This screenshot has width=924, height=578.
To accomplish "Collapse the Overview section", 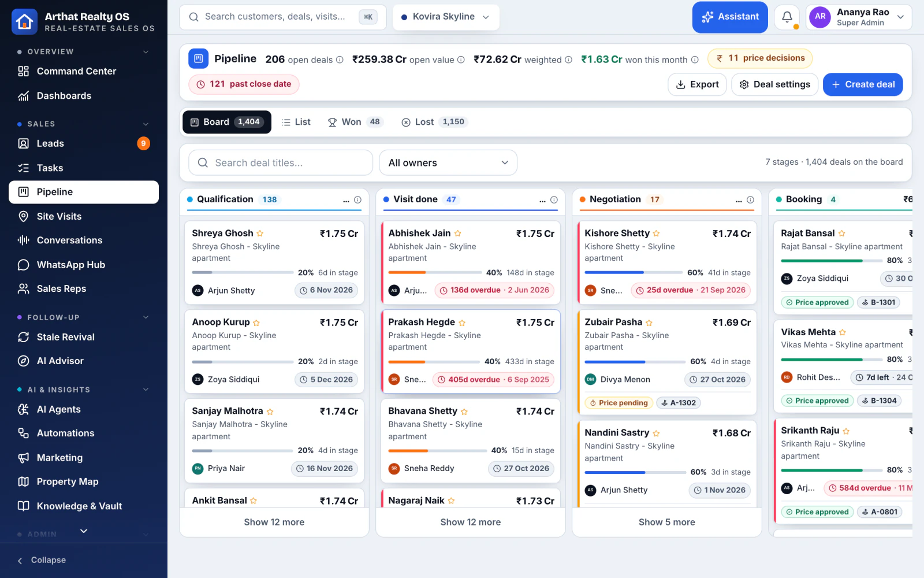I will 146,52.
